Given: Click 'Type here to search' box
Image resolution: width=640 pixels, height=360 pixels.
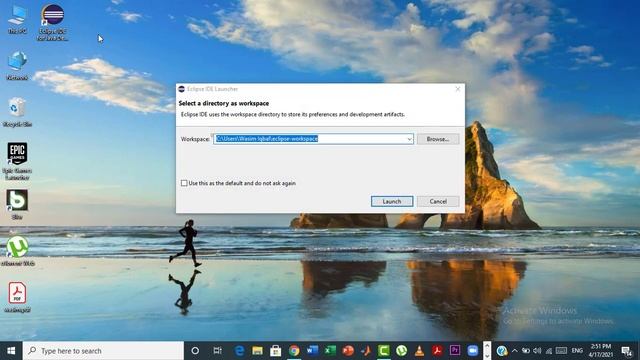Looking at the screenshot, I should point(103,351).
